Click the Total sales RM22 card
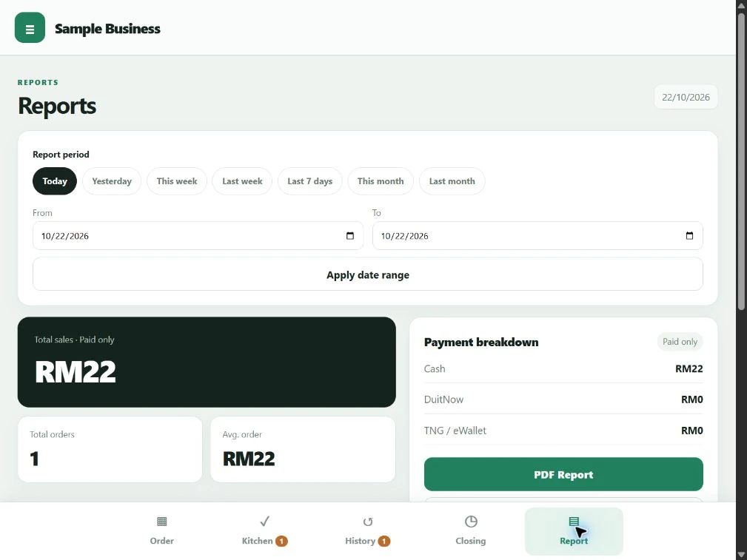The height and width of the screenshot is (560, 747). pyautogui.click(x=207, y=362)
